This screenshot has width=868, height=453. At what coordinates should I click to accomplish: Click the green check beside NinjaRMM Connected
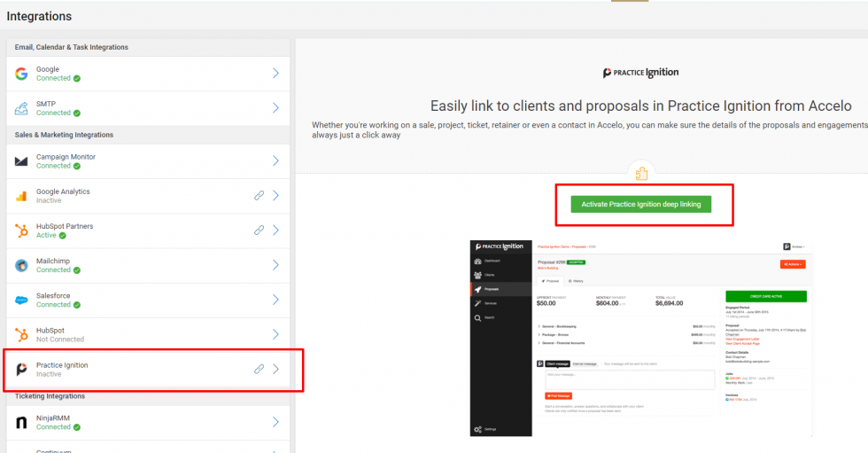coord(77,427)
